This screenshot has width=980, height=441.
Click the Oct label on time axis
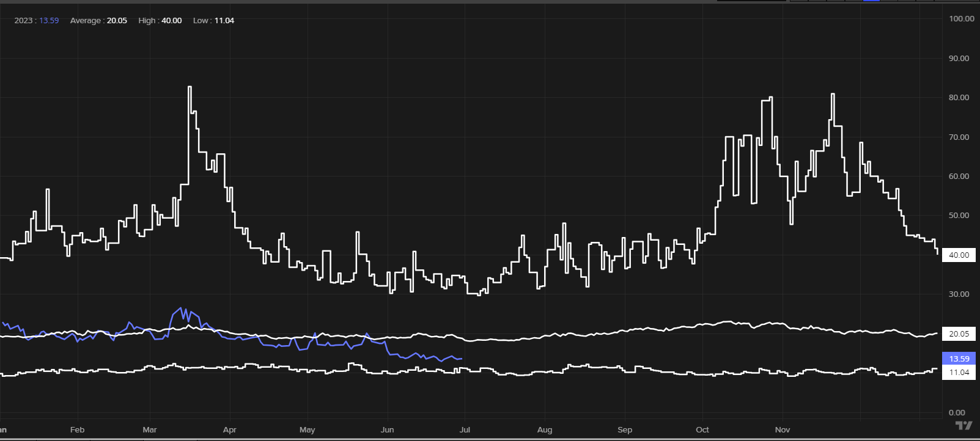point(702,430)
